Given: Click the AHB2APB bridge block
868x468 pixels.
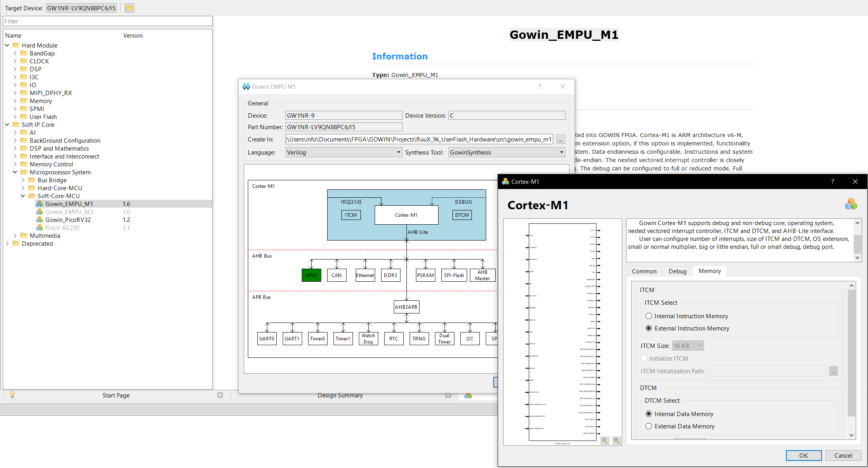Looking at the screenshot, I should pyautogui.click(x=406, y=307).
